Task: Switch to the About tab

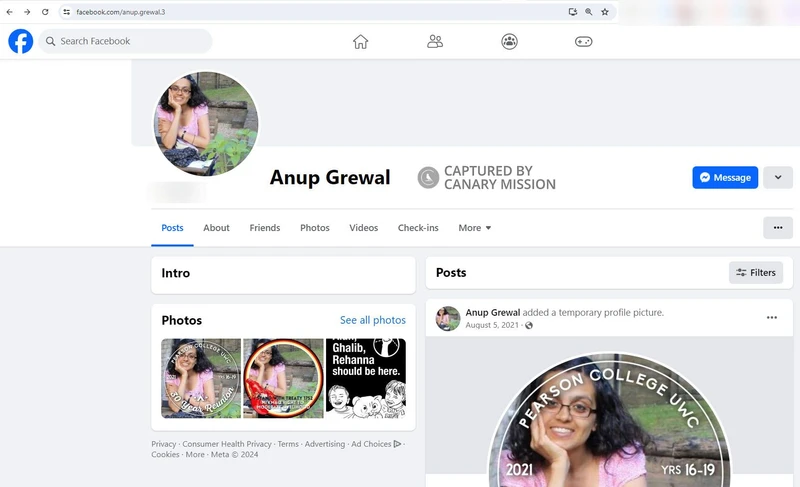Action: [216, 228]
